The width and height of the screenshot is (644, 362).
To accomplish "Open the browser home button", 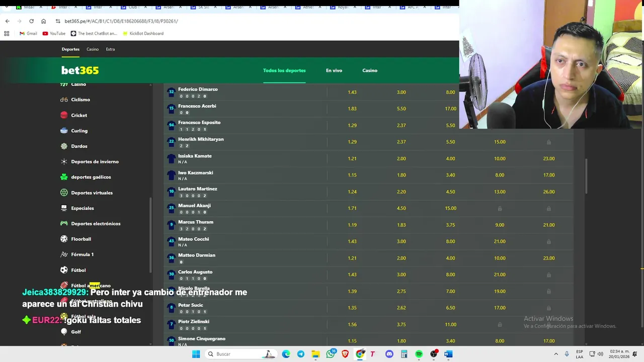I will [43, 21].
